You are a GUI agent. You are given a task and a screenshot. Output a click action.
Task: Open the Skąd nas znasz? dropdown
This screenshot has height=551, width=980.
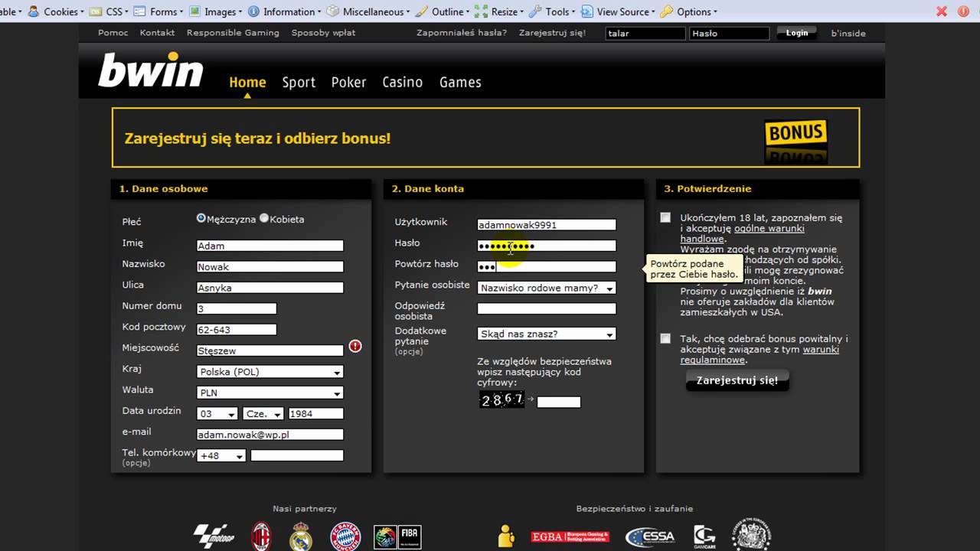(x=547, y=334)
